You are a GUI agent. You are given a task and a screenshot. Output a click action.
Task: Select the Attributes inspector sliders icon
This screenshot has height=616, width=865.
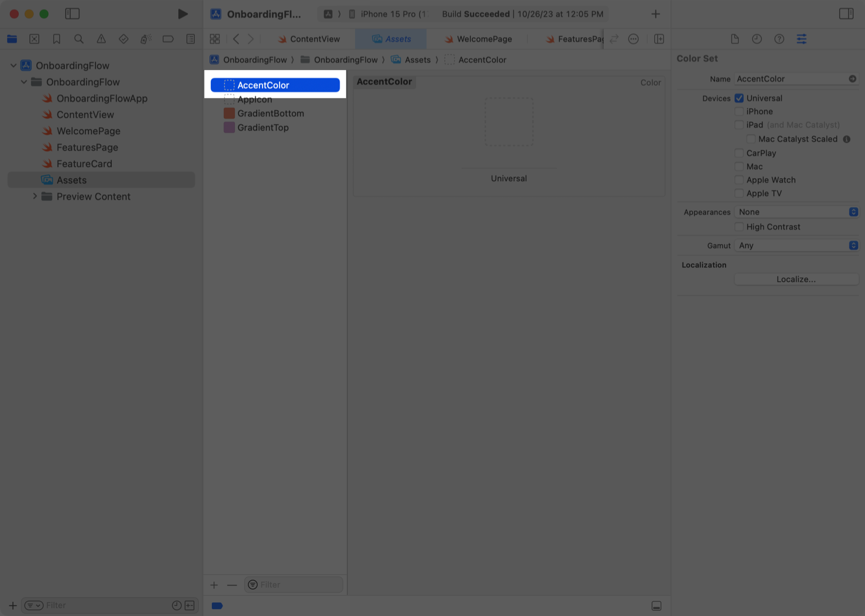tap(801, 39)
